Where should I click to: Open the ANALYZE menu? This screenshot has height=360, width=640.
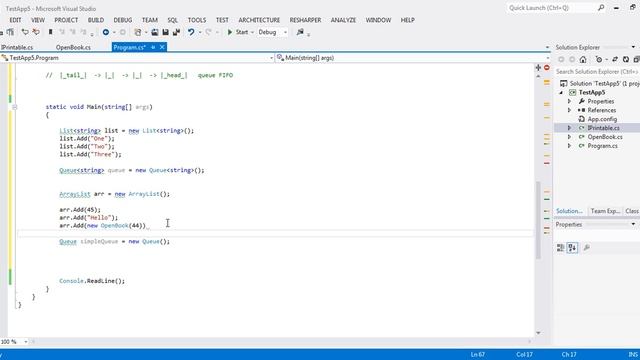point(343,20)
